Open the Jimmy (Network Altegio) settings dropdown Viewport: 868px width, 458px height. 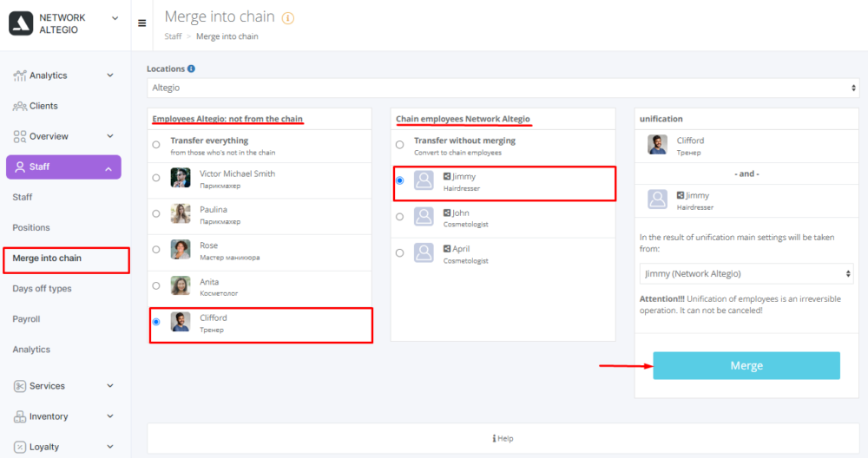746,274
